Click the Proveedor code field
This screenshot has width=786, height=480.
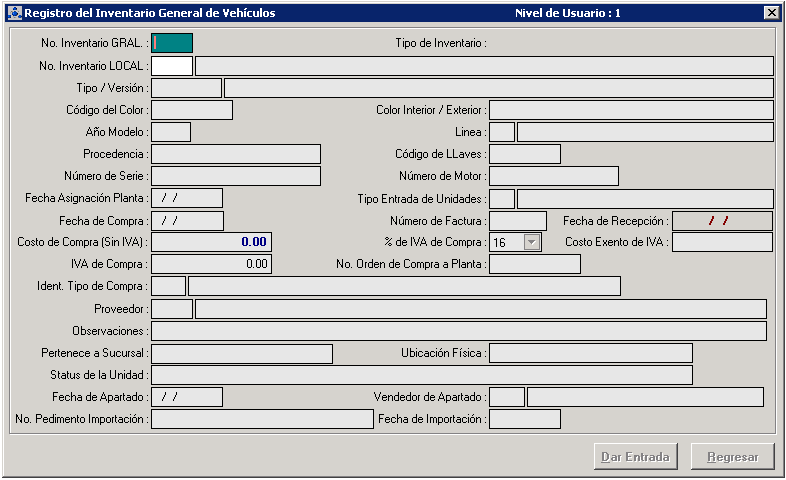point(171,309)
